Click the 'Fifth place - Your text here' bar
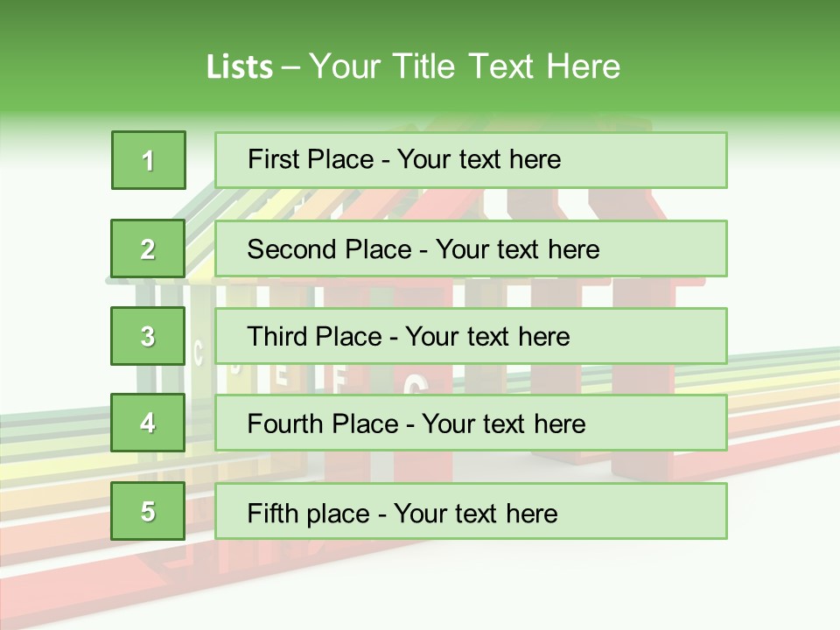 [471, 511]
